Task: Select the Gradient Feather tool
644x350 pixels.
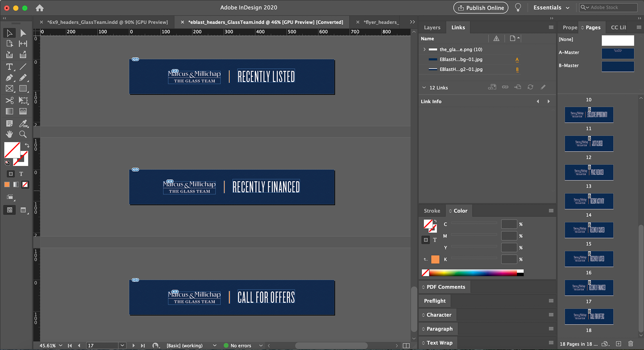Action: 23,111
